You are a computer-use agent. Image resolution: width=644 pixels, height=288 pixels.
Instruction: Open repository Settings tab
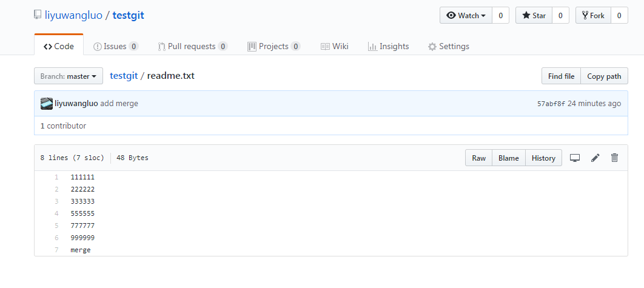449,47
